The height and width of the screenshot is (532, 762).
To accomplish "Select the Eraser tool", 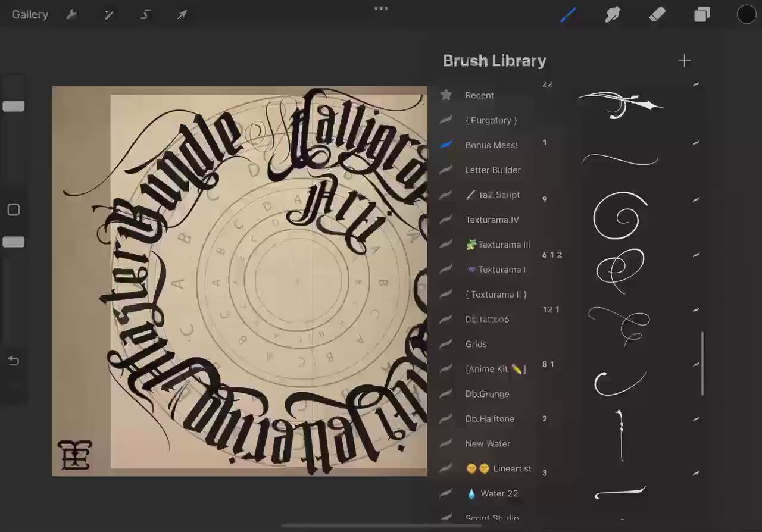I will pos(657,14).
